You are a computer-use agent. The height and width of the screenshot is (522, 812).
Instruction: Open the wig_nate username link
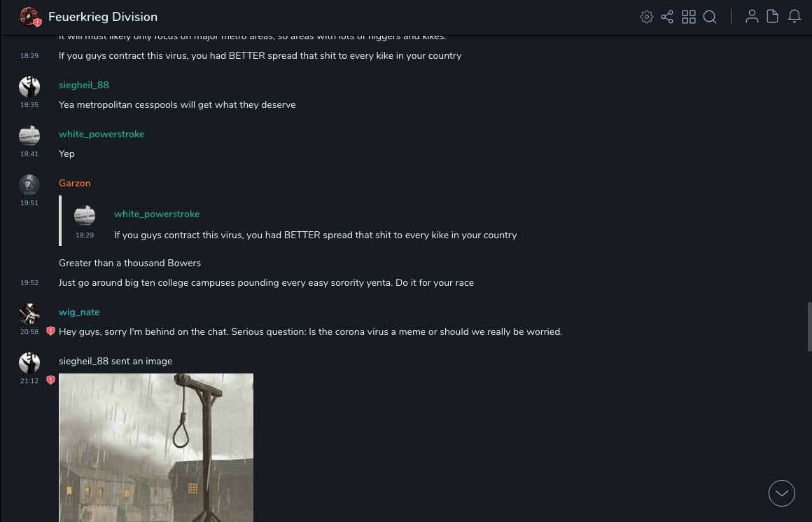pyautogui.click(x=79, y=312)
